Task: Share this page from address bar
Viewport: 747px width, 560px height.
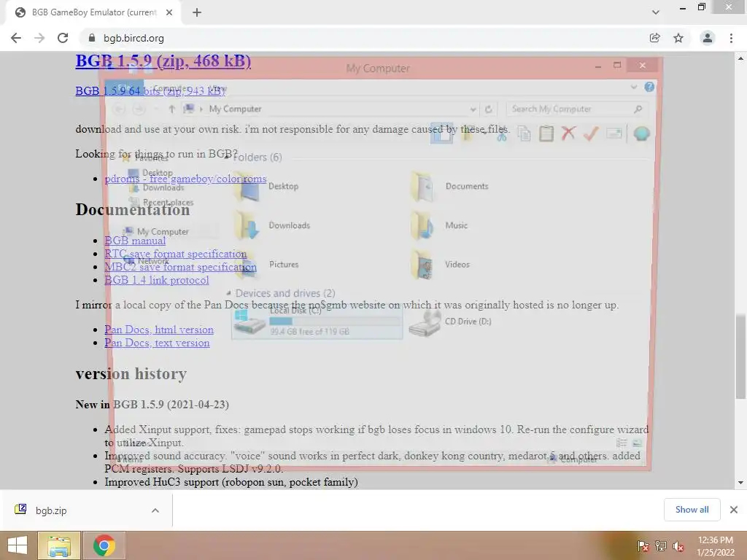Action: click(x=655, y=38)
